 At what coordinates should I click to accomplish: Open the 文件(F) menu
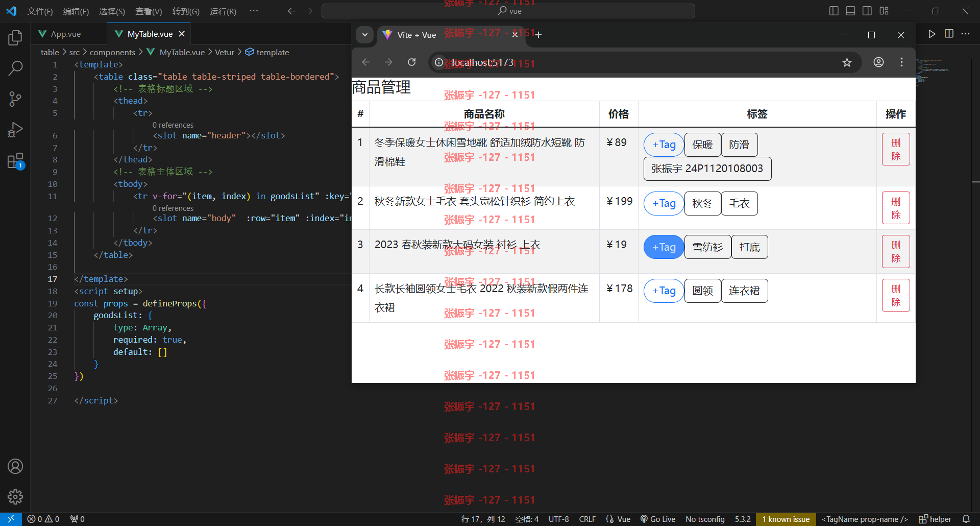pos(40,11)
